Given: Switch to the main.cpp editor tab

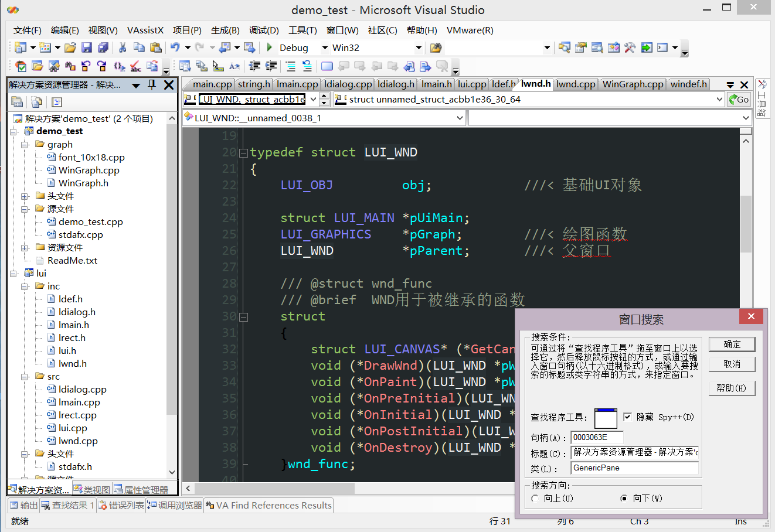Looking at the screenshot, I should coord(212,84).
